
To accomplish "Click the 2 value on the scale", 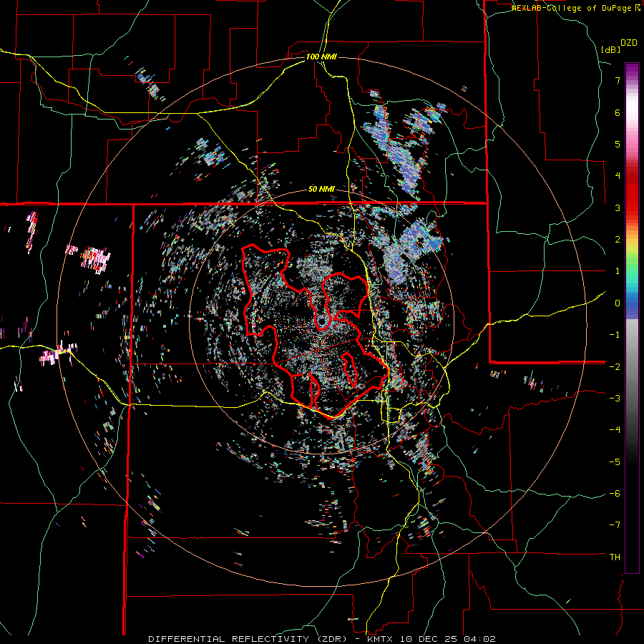I will (x=618, y=240).
